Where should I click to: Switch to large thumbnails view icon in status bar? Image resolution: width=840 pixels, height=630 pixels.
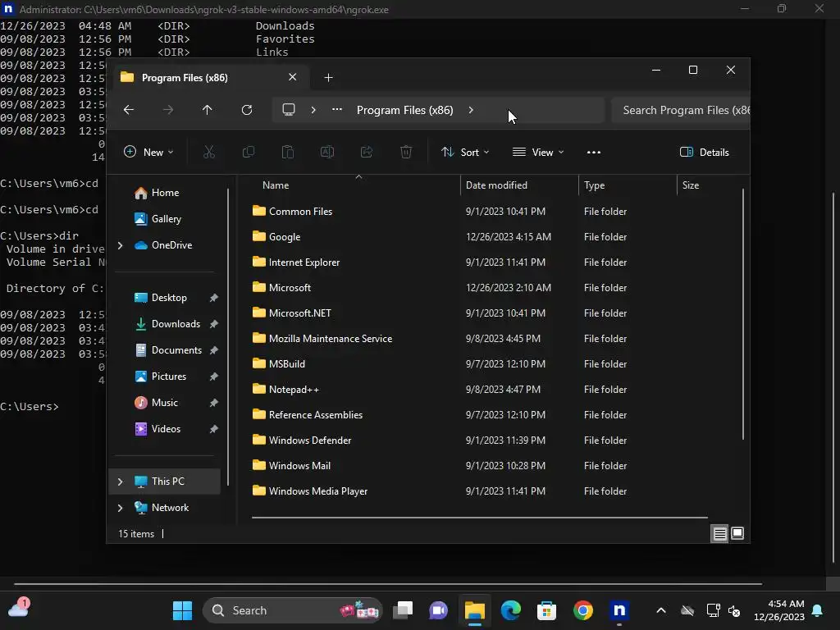(x=737, y=533)
